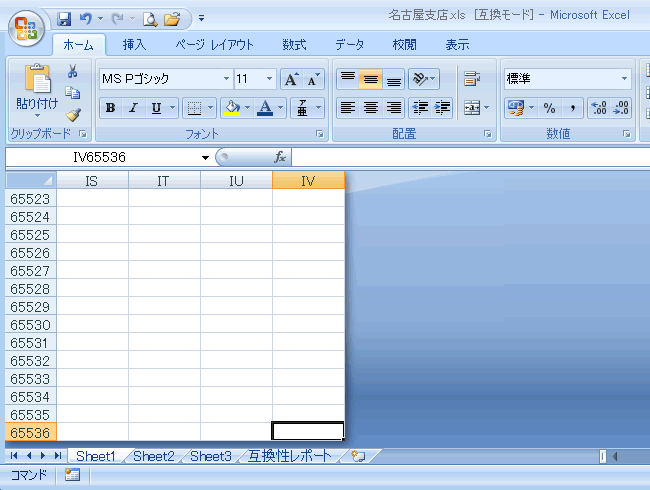Open the 表示 tab
The width and height of the screenshot is (650, 490).
[457, 45]
